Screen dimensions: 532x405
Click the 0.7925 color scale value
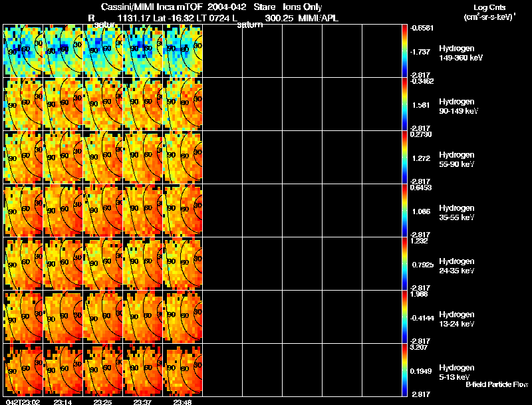coord(422,265)
